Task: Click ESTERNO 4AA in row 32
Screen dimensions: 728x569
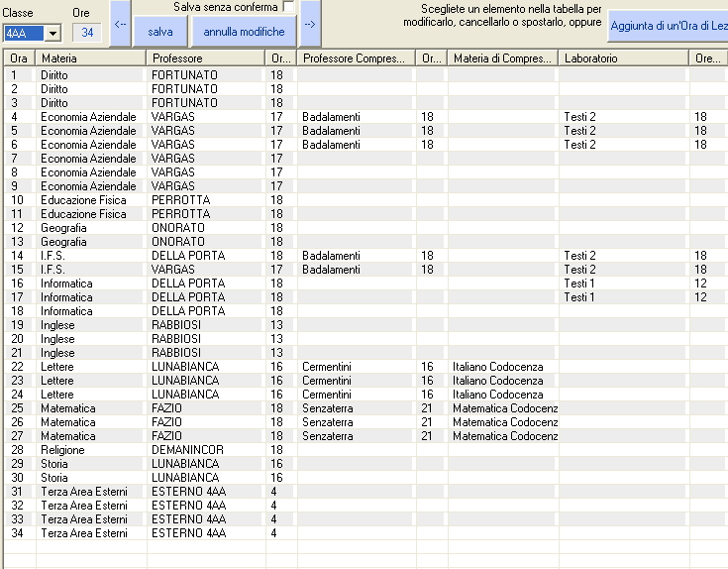Action: (x=188, y=506)
